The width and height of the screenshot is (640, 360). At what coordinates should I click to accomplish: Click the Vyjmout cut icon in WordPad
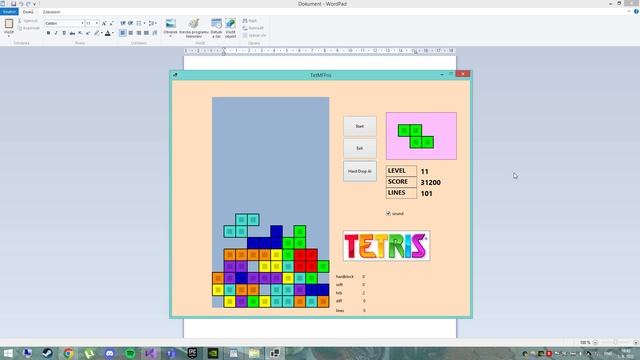tap(19, 20)
